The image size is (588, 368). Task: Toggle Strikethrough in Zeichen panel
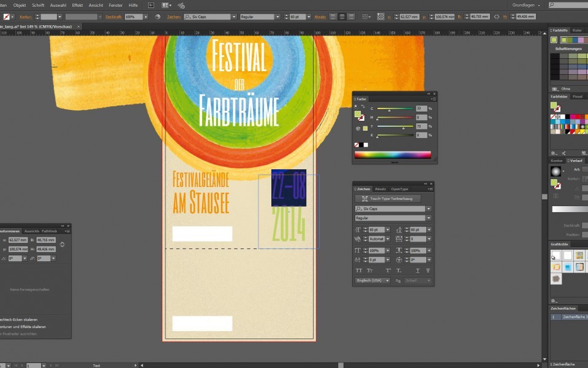click(428, 270)
